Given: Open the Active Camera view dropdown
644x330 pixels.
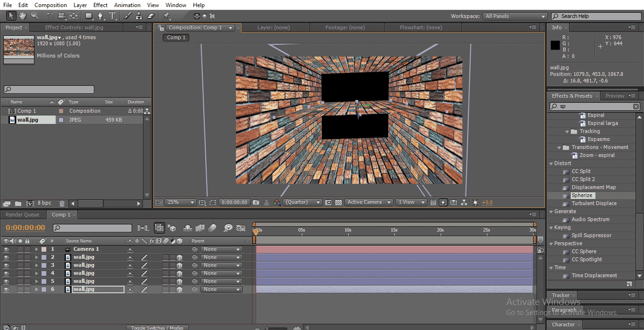Looking at the screenshot, I should pyautogui.click(x=368, y=202).
